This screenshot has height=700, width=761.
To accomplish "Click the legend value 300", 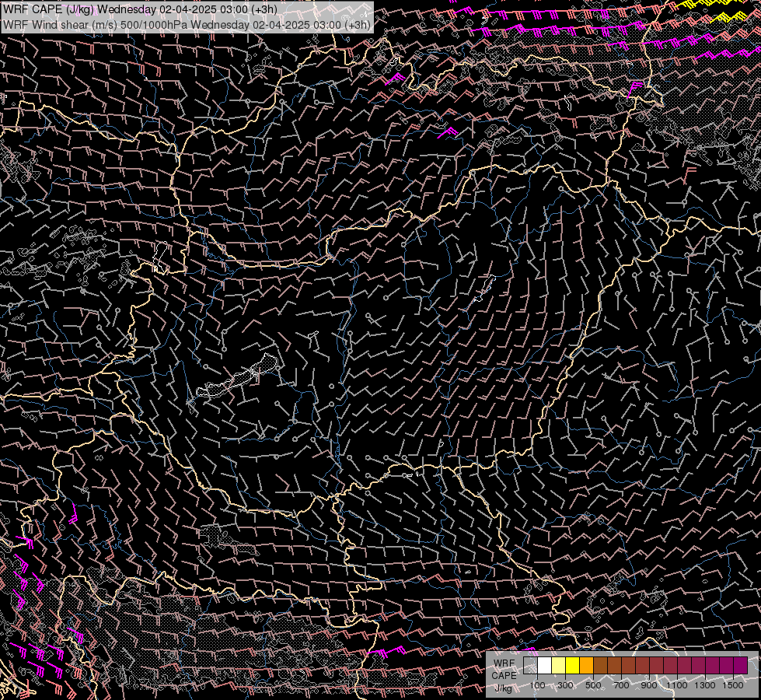I will tap(565, 685).
